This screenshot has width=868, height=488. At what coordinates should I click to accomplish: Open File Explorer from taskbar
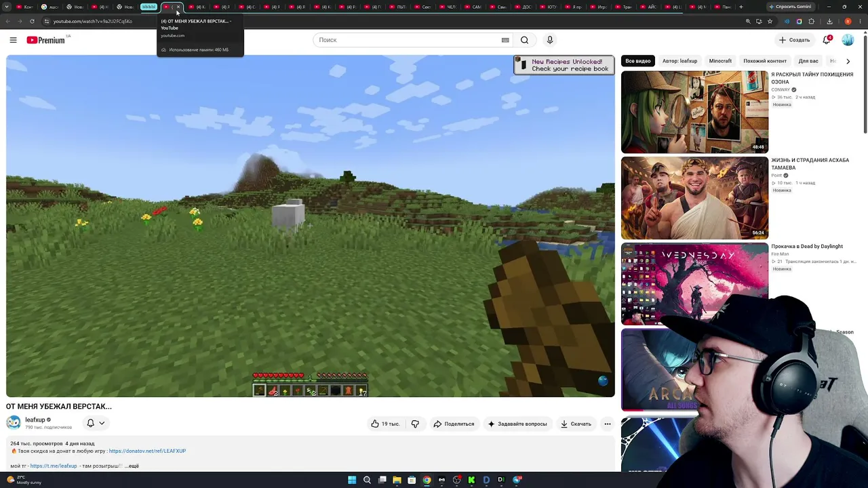click(397, 480)
